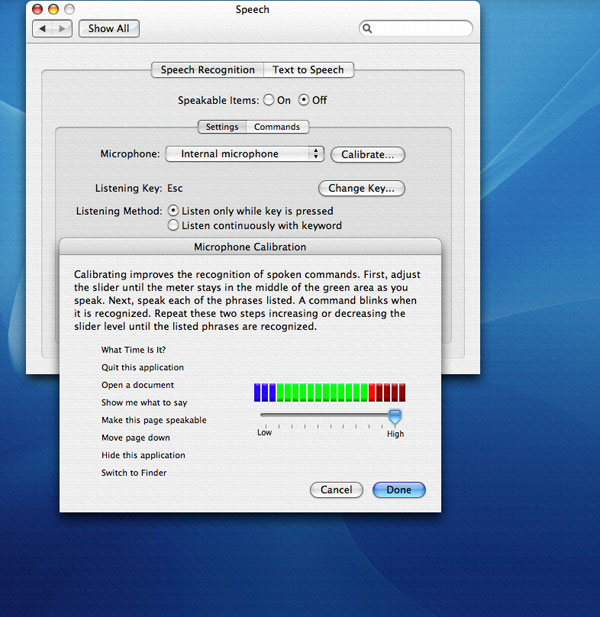Click the gray zoom button in title bar

pos(70,9)
